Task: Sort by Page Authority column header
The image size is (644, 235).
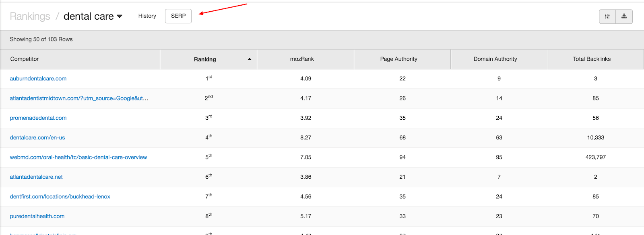Action: pyautogui.click(x=398, y=59)
